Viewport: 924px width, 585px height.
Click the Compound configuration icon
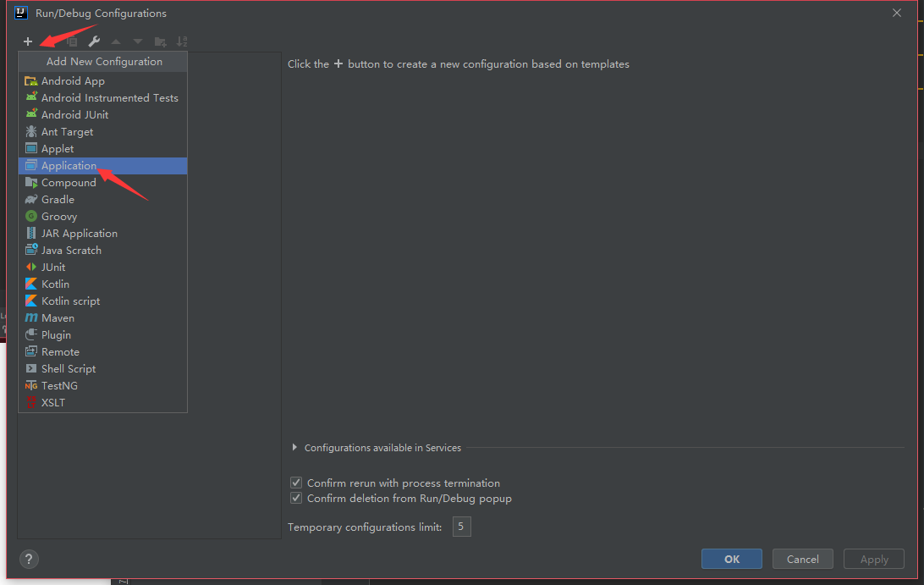(31, 182)
